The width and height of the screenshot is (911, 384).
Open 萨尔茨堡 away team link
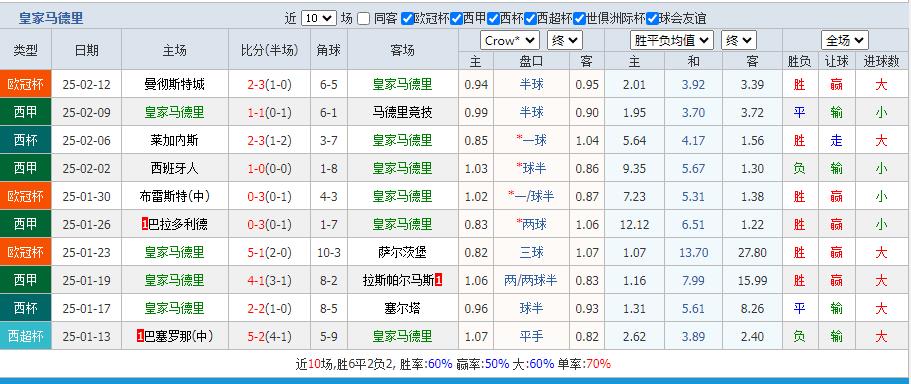[403, 252]
